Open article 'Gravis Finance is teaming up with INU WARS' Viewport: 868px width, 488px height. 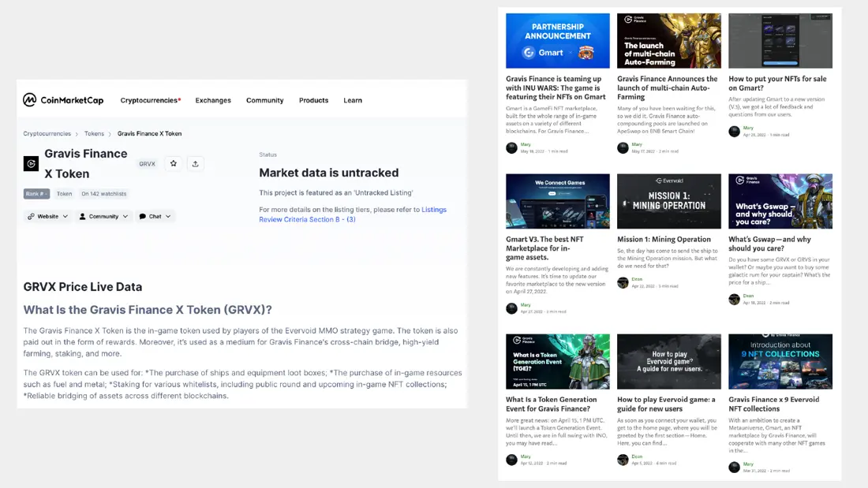click(x=556, y=88)
